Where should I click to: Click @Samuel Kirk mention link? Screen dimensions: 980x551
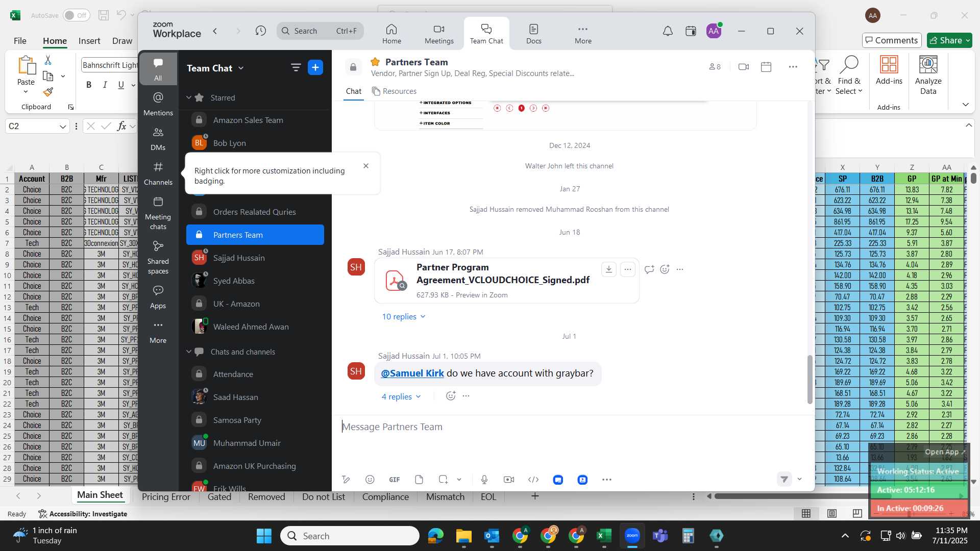pos(412,373)
